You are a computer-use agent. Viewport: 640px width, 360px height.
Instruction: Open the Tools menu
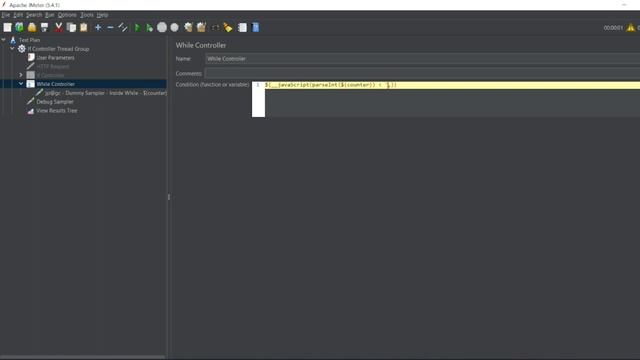(x=87, y=15)
